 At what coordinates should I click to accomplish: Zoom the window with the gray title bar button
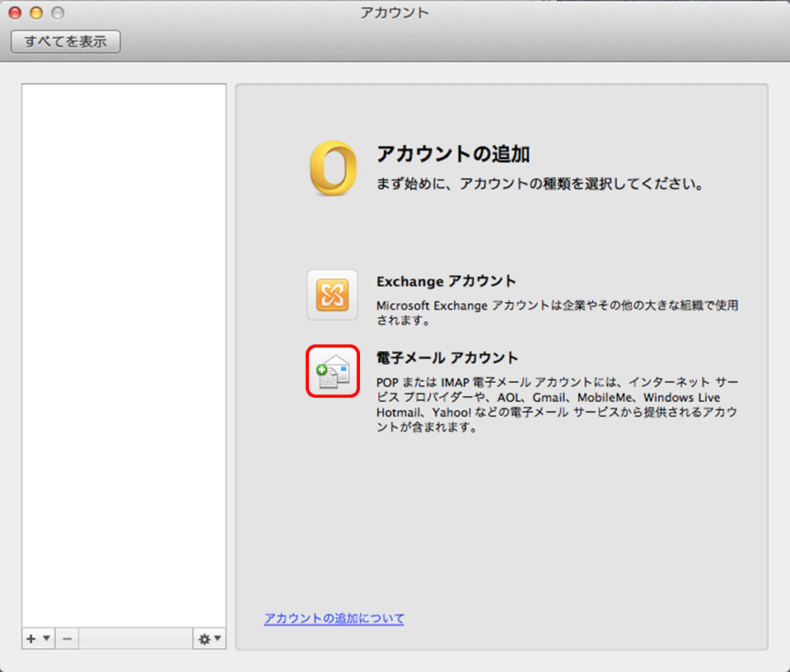pos(57,13)
